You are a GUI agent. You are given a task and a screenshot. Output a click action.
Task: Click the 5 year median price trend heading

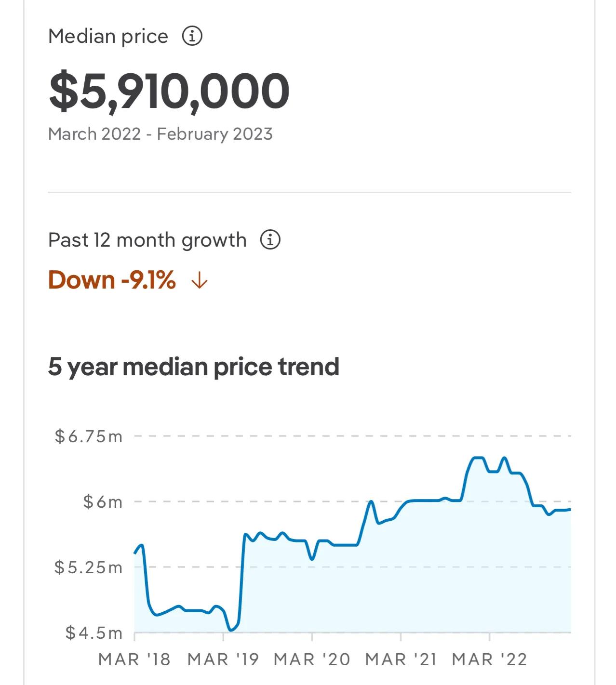pos(194,367)
